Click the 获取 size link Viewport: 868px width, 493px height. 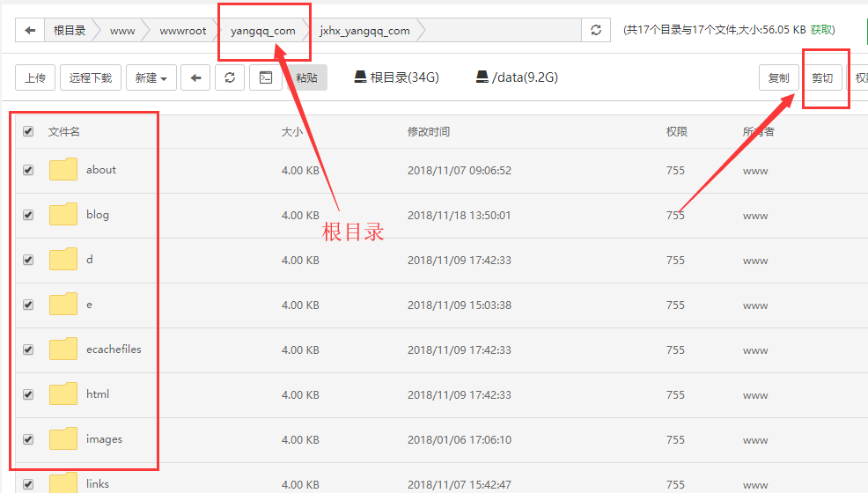click(821, 30)
